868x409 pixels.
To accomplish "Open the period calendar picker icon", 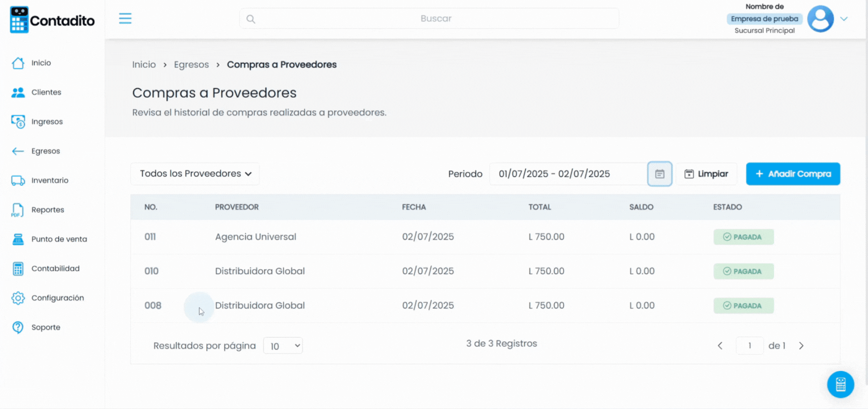I will click(660, 174).
